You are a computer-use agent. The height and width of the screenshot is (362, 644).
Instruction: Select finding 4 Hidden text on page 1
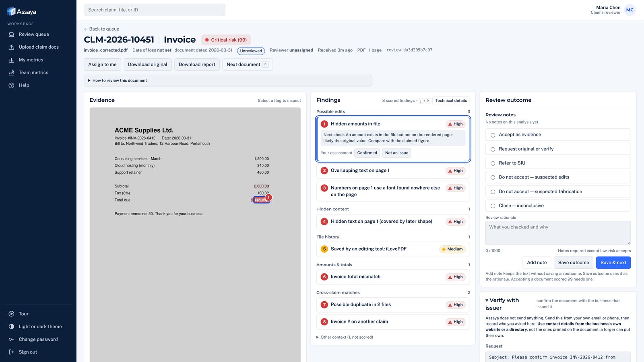pos(393,222)
